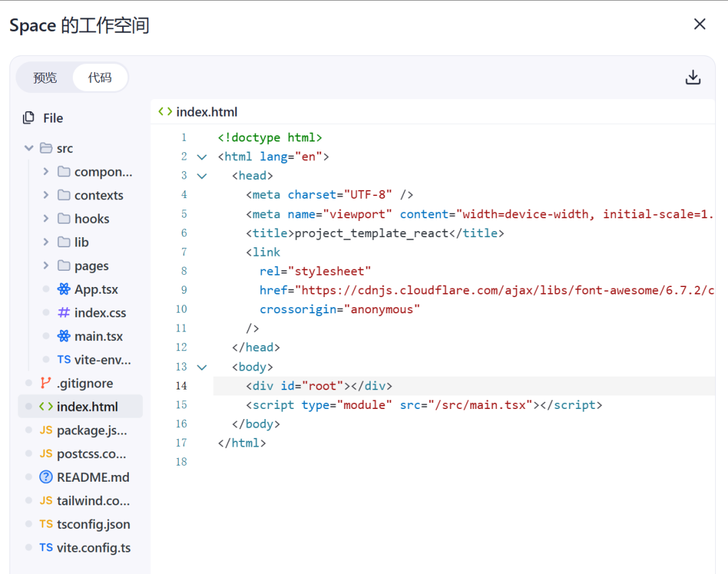Screen dimensions: 728x574
Task: Click the download icon in the workspace header
Action: [x=693, y=77]
